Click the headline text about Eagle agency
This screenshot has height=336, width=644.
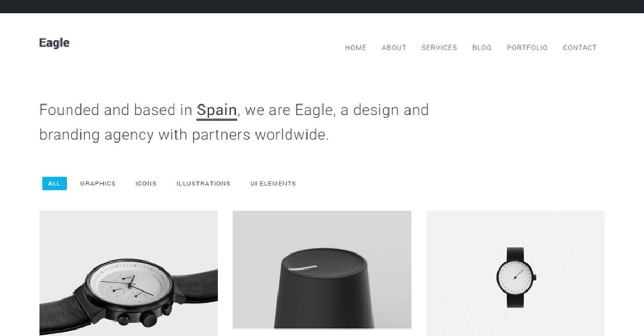tap(234, 122)
